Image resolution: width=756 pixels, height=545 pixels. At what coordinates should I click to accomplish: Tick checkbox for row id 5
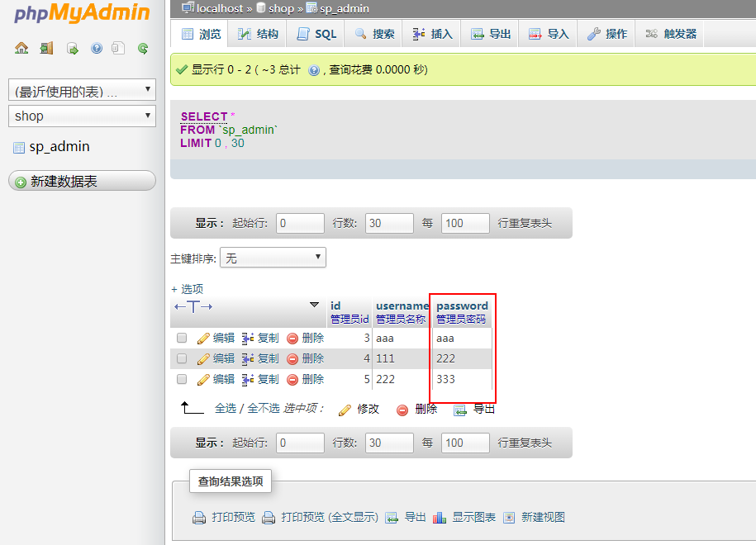[182, 379]
